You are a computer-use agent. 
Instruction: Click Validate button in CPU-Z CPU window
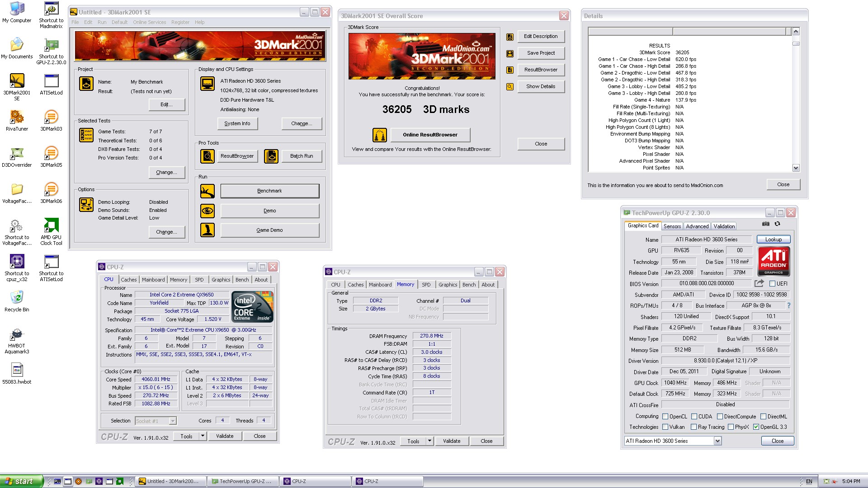click(225, 436)
